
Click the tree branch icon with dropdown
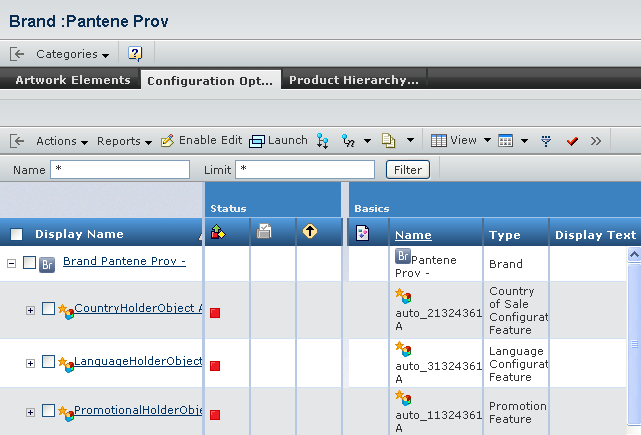pyautogui.click(x=348, y=141)
